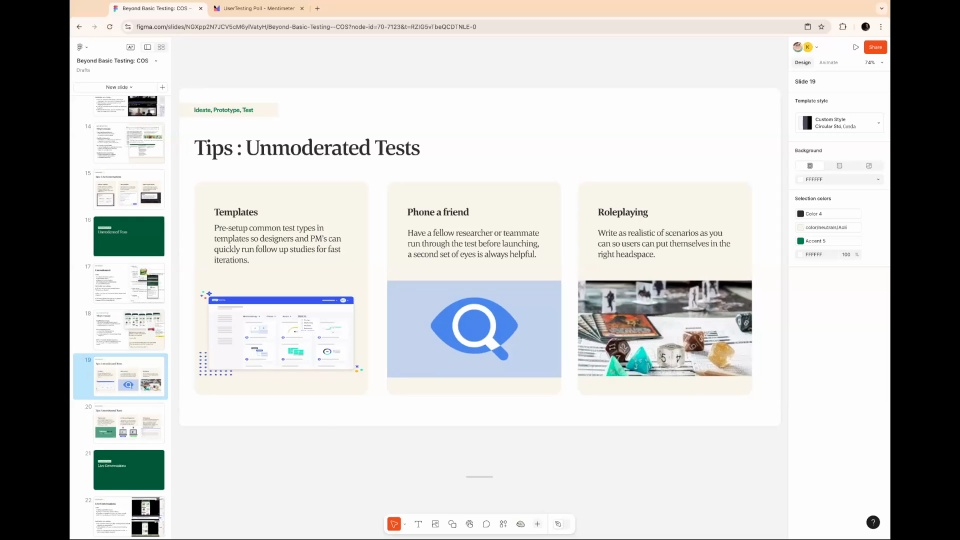The width and height of the screenshot is (960, 540).
Task: Switch to single slide view
Action: [148, 47]
